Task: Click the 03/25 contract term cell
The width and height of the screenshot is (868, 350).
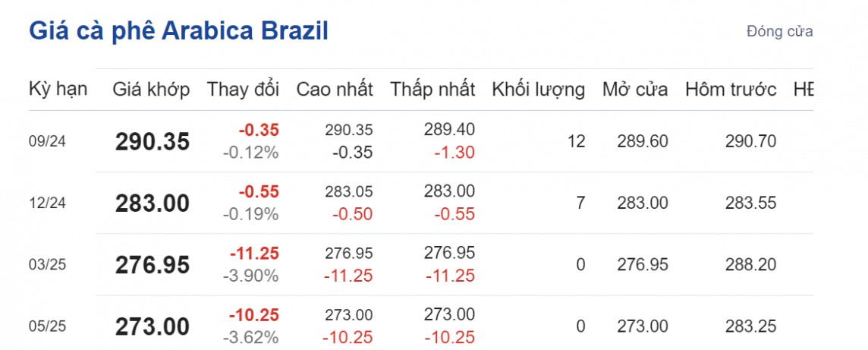Action: tap(47, 264)
